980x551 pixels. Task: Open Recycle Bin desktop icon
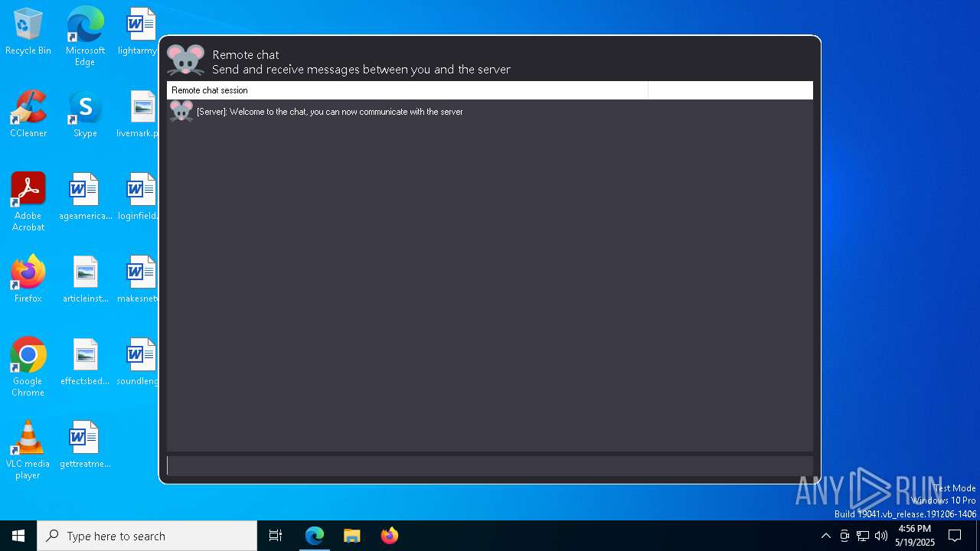[28, 31]
